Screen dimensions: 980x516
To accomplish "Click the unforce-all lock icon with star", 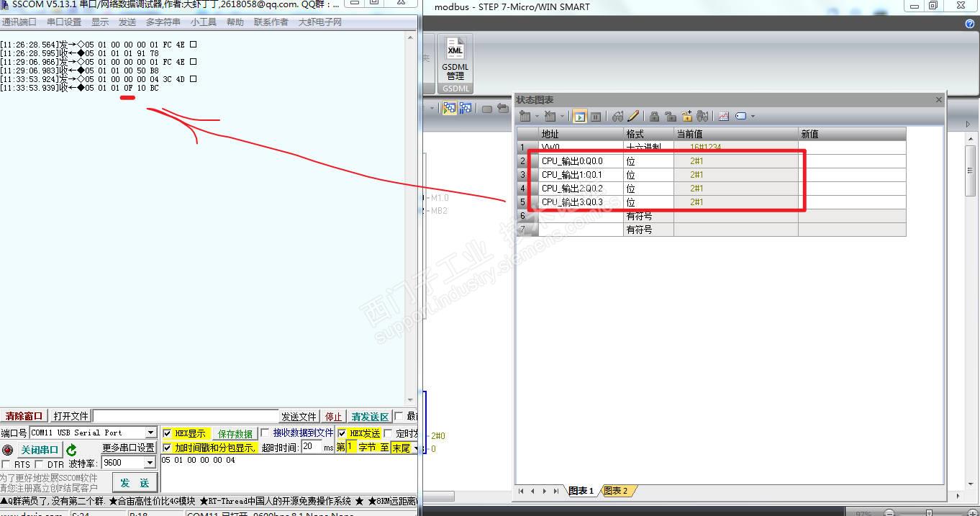I will click(686, 116).
